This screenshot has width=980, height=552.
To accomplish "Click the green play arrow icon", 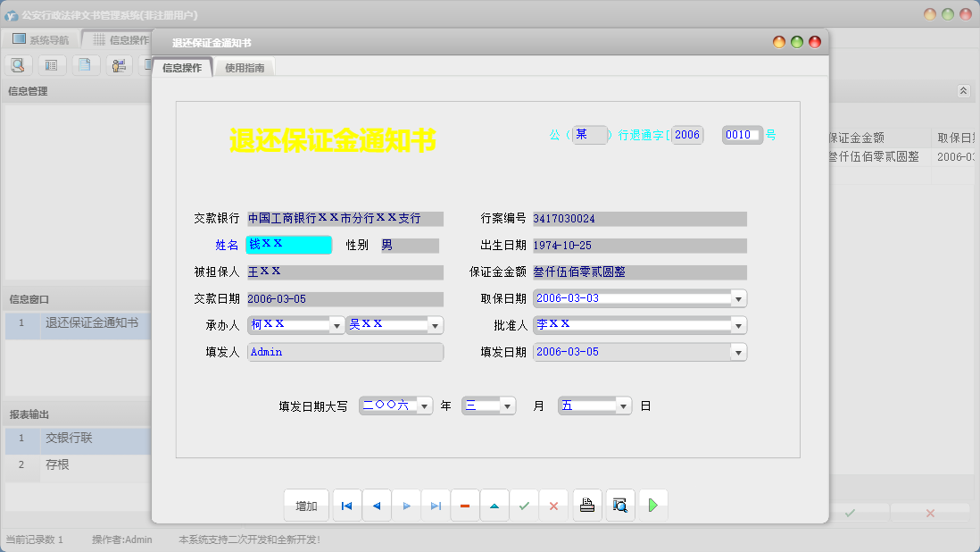I will tap(652, 506).
